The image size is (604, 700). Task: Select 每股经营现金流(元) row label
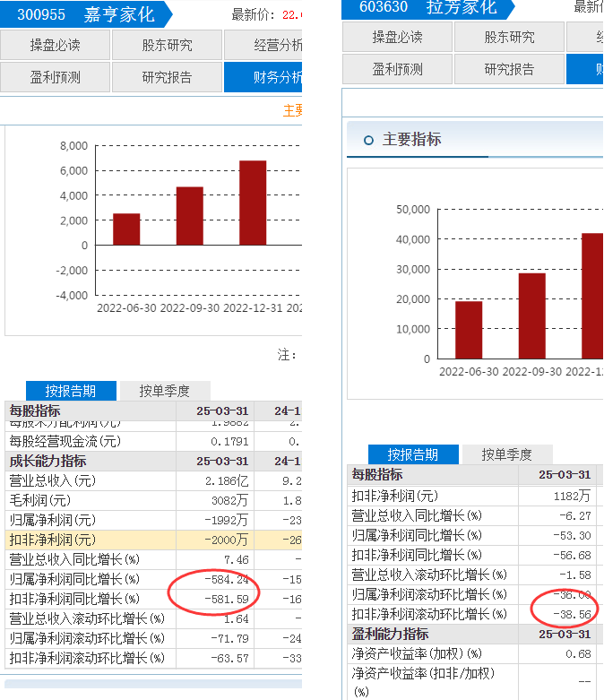coord(65,442)
